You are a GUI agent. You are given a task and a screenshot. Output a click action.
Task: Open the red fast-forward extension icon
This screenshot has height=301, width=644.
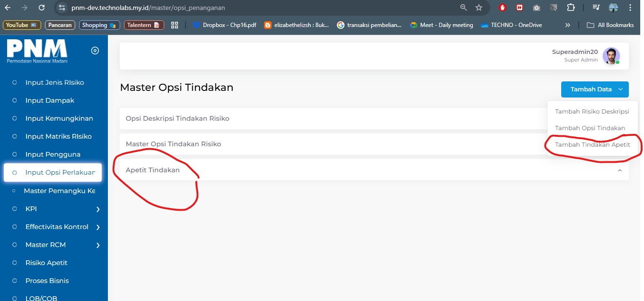pyautogui.click(x=520, y=8)
